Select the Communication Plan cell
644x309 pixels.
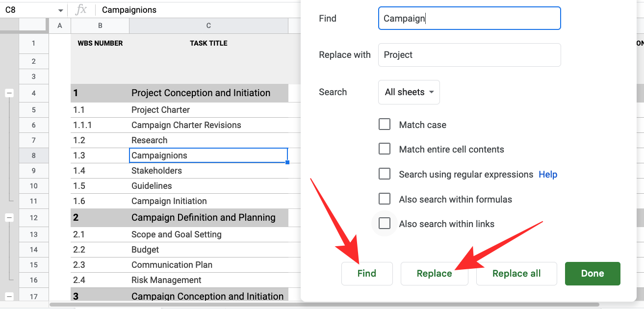pos(208,265)
